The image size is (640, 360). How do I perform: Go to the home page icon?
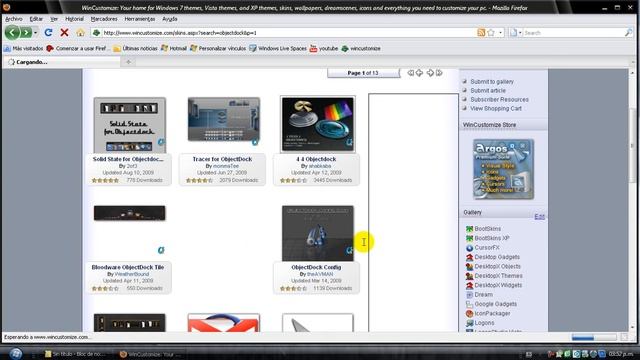tap(80, 33)
